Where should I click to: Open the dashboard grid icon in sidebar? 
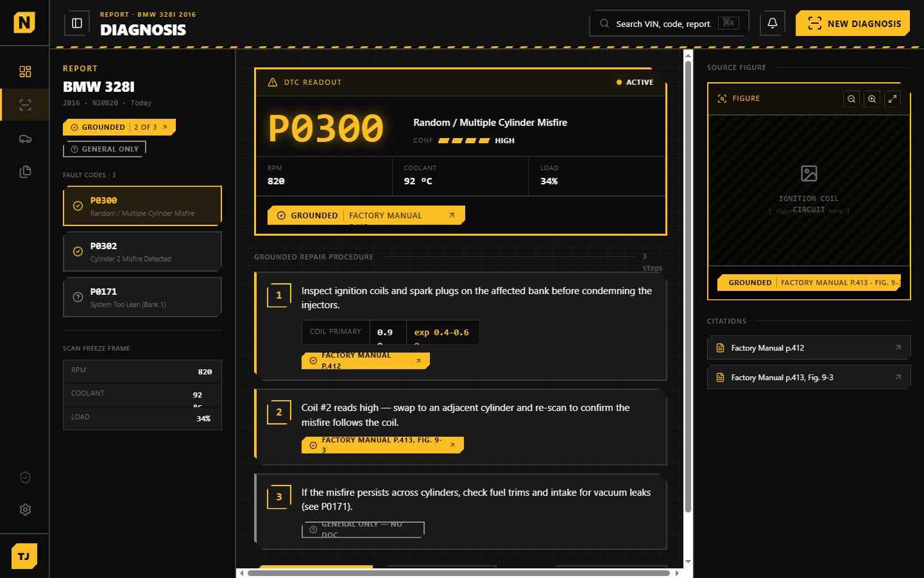coord(25,71)
